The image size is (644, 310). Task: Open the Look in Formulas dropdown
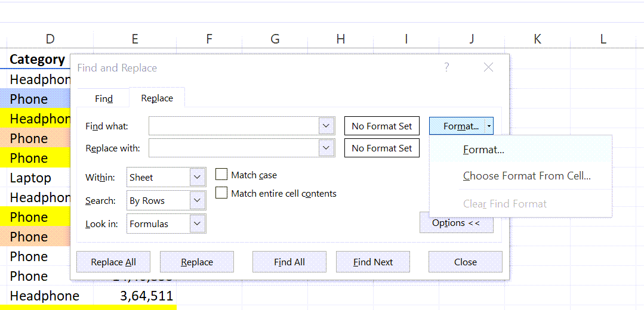click(198, 224)
